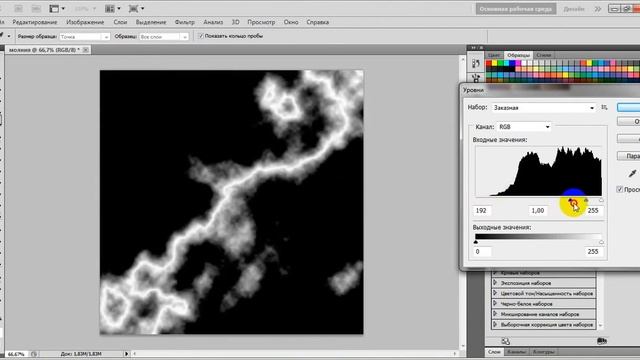Open the Образец (Все слои) dropdown
This screenshot has width=640, height=360.
164,37
